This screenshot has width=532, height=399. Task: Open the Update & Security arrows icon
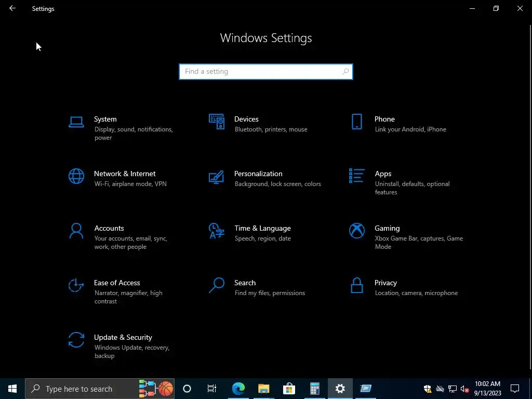click(x=76, y=340)
